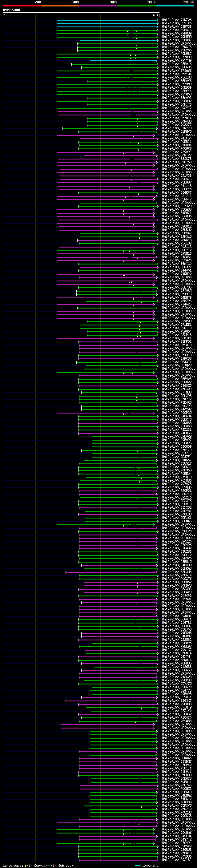
Task: Select hit UniRef100_Q9M5X2
Action: (176, 846)
